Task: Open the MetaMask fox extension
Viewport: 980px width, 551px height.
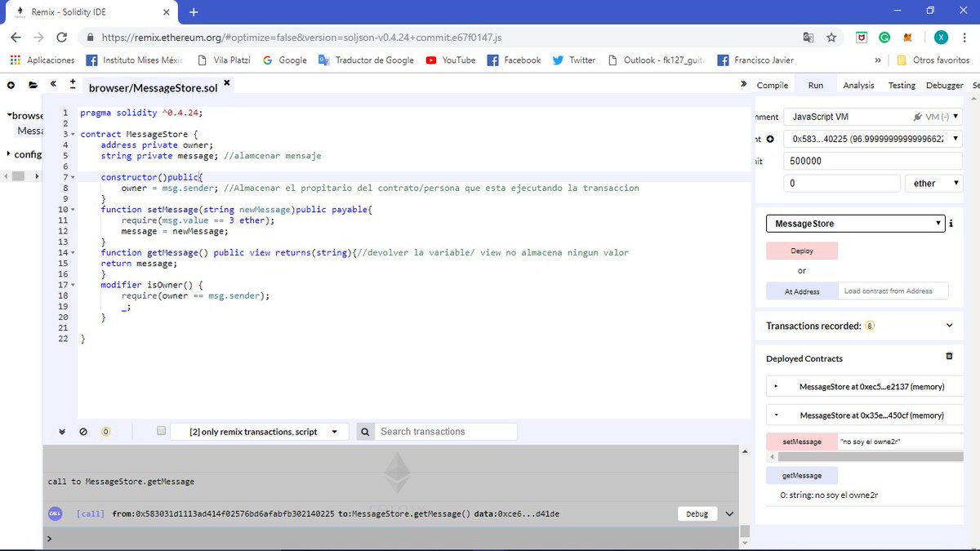Action: [908, 38]
